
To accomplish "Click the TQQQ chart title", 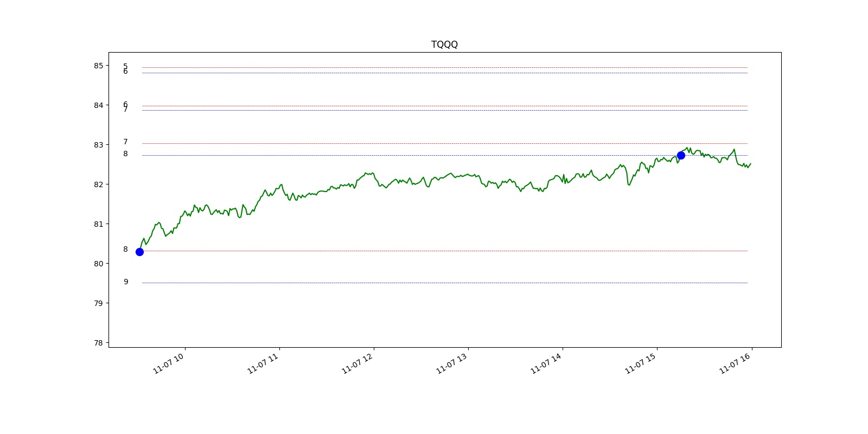I will click(444, 44).
